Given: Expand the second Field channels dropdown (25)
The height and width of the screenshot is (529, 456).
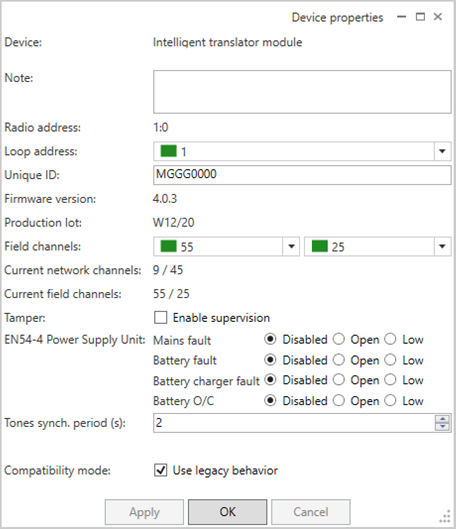Looking at the screenshot, I should click(x=442, y=246).
